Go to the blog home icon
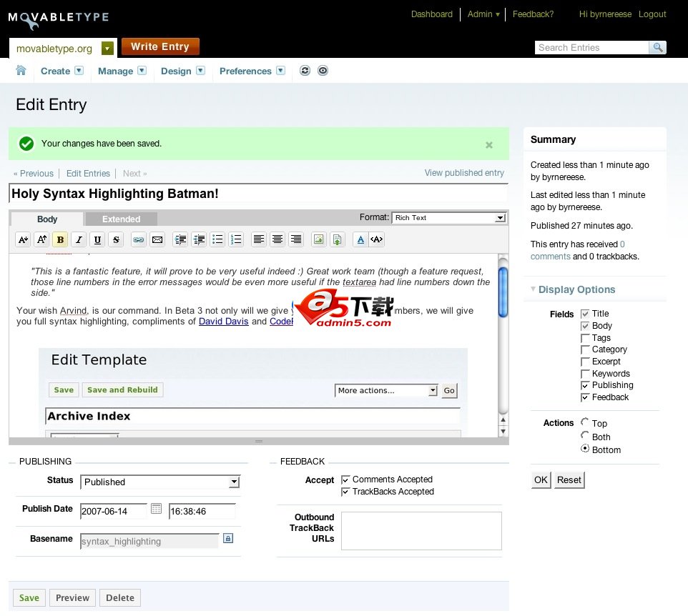The image size is (688, 616). pos(21,70)
